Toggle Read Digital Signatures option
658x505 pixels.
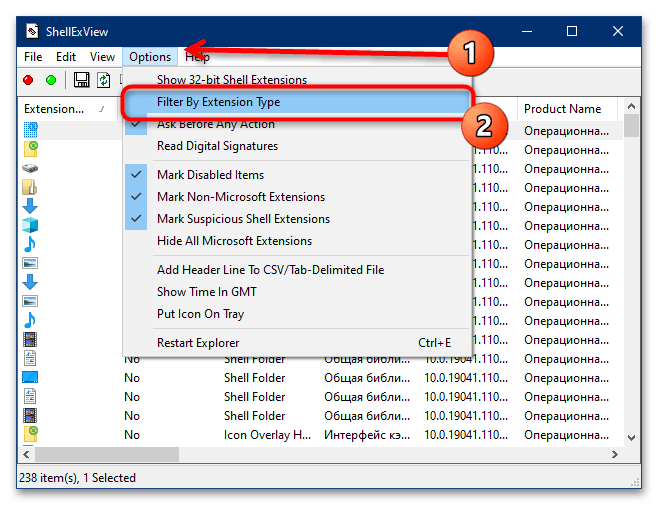tap(297, 146)
